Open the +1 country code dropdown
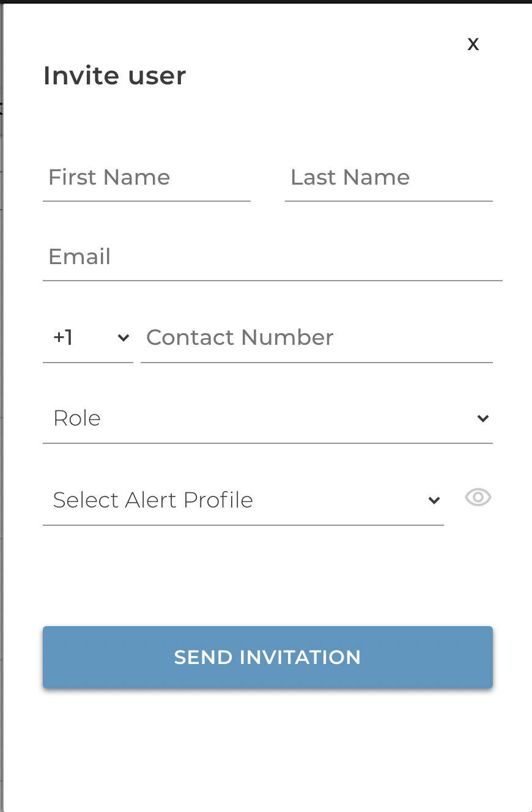The image size is (532, 812). (x=88, y=338)
